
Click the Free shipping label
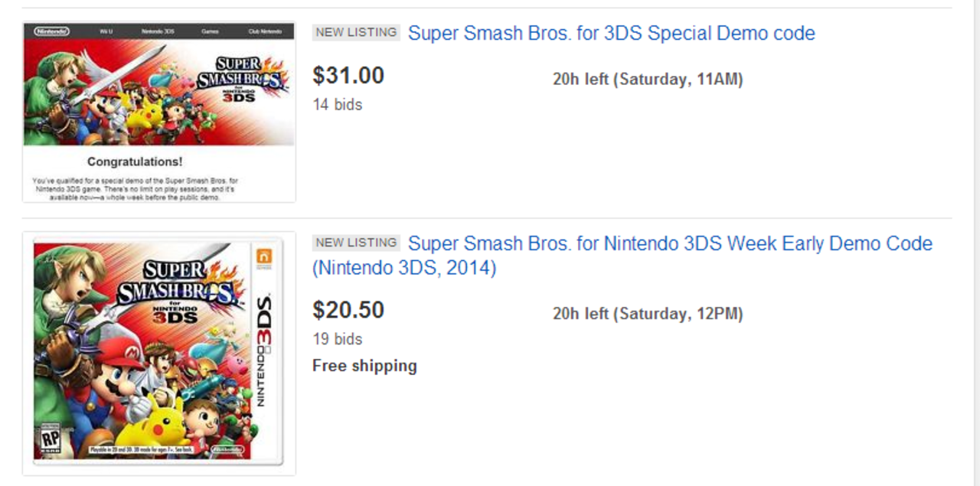point(363,366)
